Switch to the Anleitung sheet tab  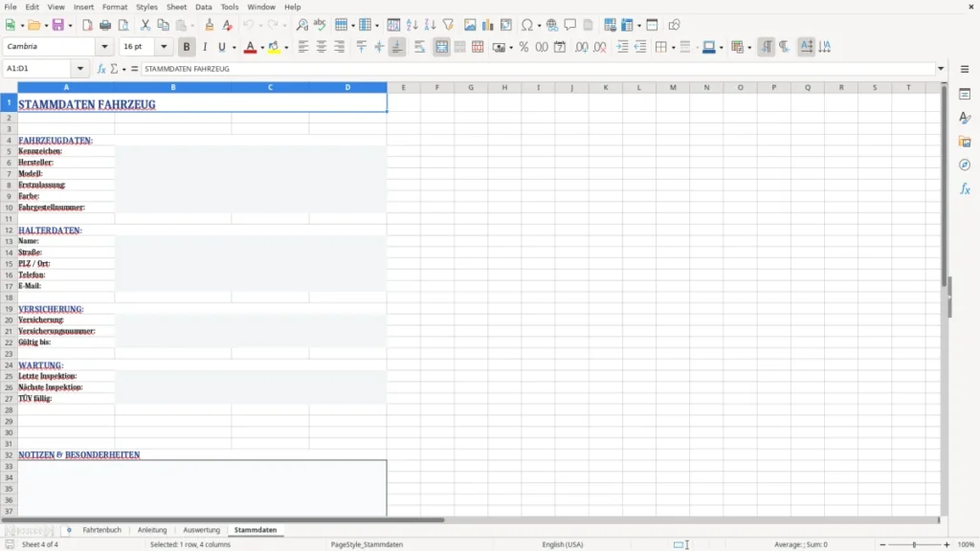coord(152,530)
